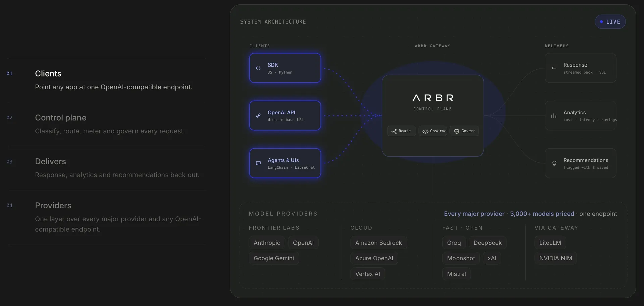644x306 pixels.
Task: Click the LiteLLM gateway chip
Action: 550,243
